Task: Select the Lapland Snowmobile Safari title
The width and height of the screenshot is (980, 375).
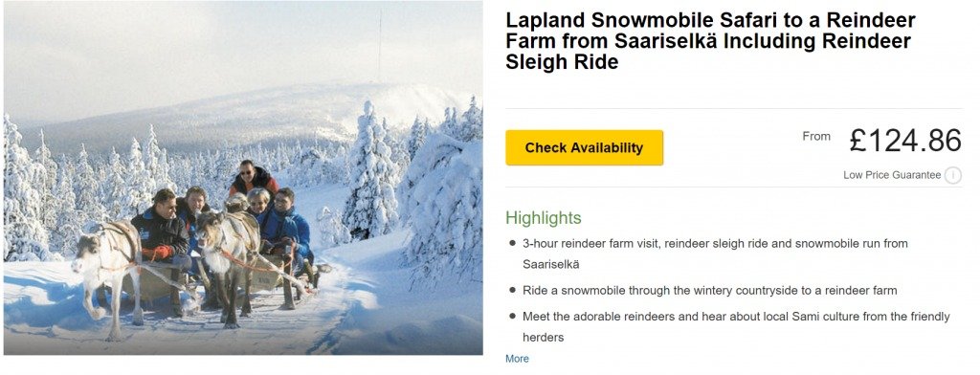Action: point(711,41)
